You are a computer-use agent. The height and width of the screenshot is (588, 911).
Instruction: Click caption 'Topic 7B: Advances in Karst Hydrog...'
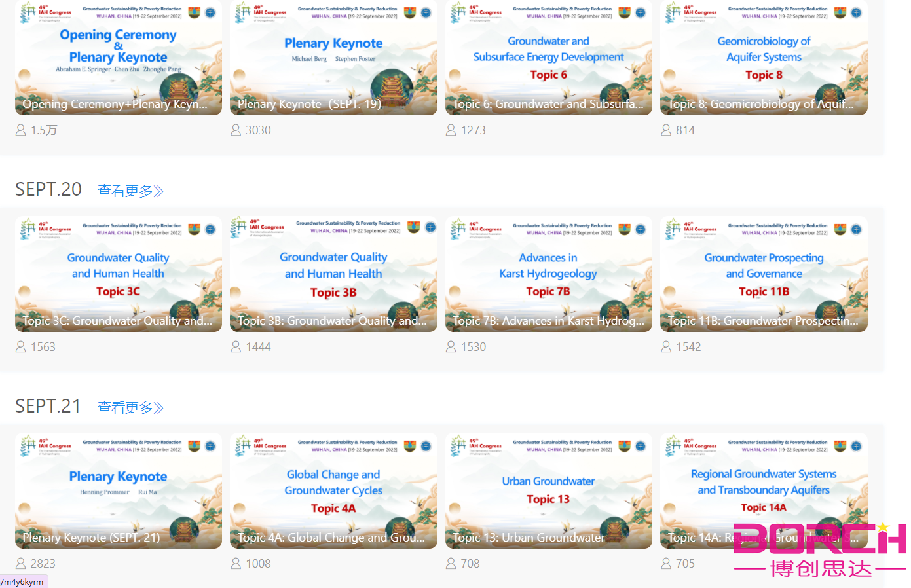coord(549,321)
